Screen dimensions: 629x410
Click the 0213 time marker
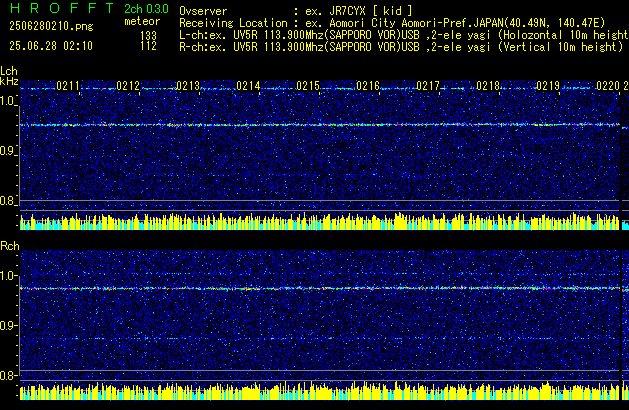pyautogui.click(x=188, y=86)
